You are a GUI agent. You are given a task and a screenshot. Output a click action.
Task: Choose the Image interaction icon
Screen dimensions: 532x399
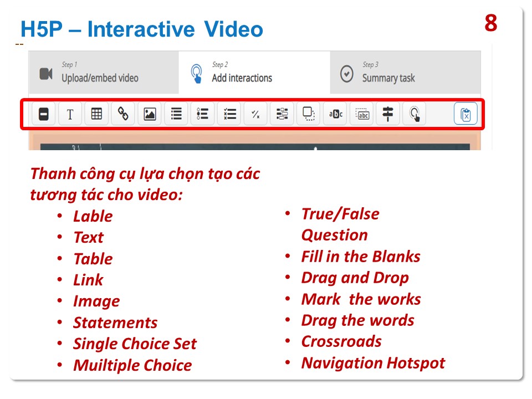click(150, 114)
